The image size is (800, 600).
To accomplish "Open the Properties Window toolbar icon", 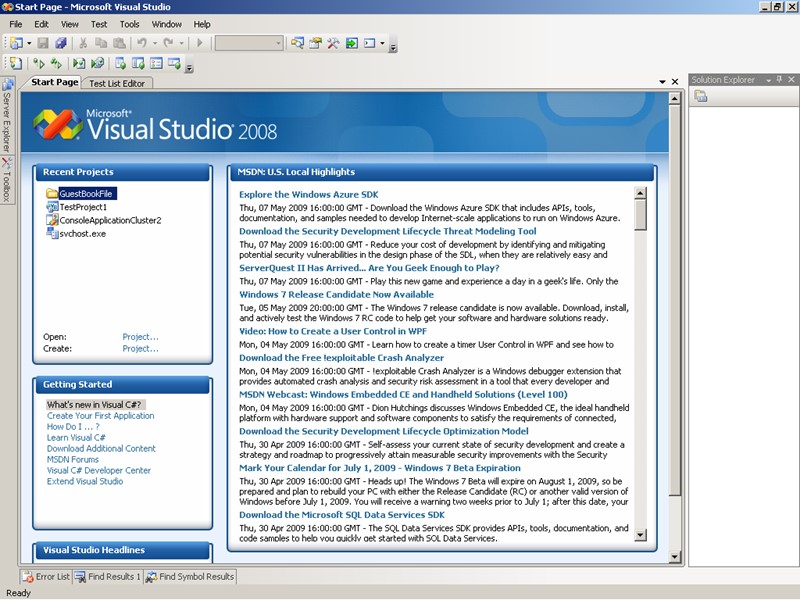I will click(x=315, y=43).
